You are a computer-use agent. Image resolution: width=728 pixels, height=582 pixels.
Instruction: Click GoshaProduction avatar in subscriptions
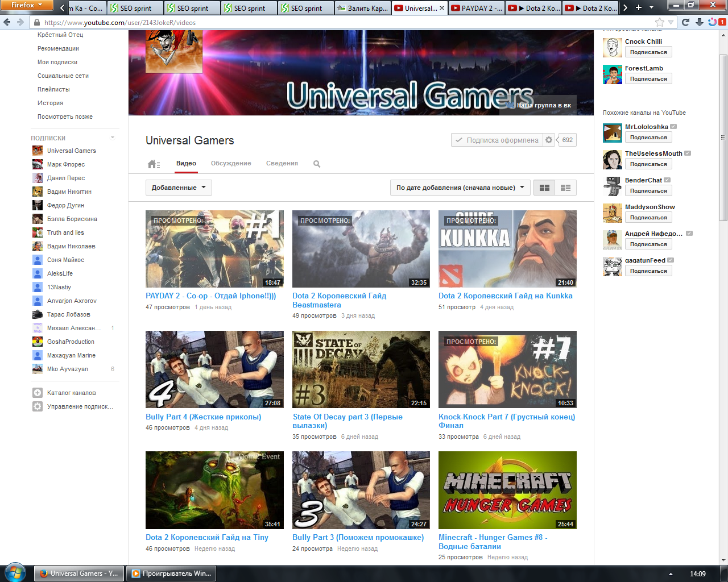click(x=38, y=342)
